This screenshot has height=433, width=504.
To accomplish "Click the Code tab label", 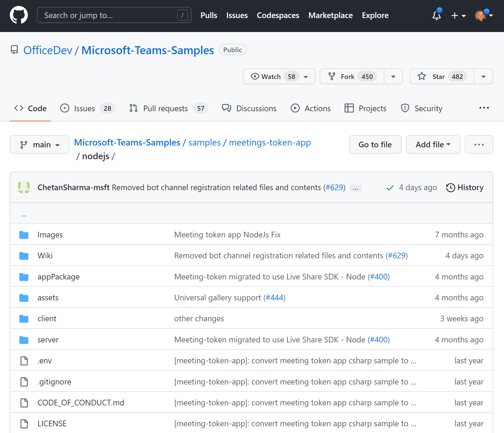I will (x=37, y=108).
